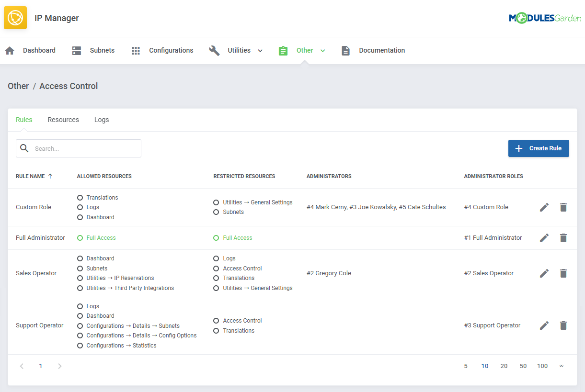Delete the Custom Role rule
This screenshot has width=585, height=392.
563,207
